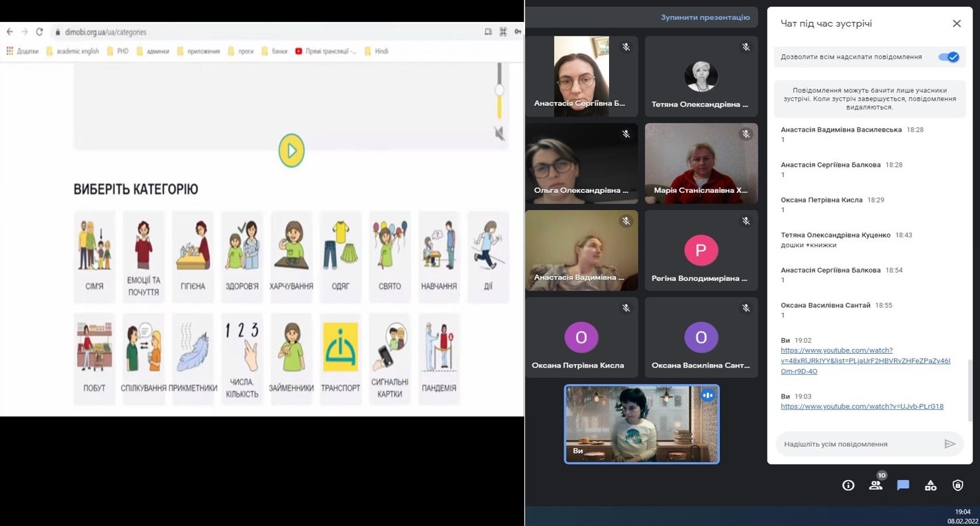Open the activities shapes icon
980x526 pixels.
pyautogui.click(x=930, y=485)
